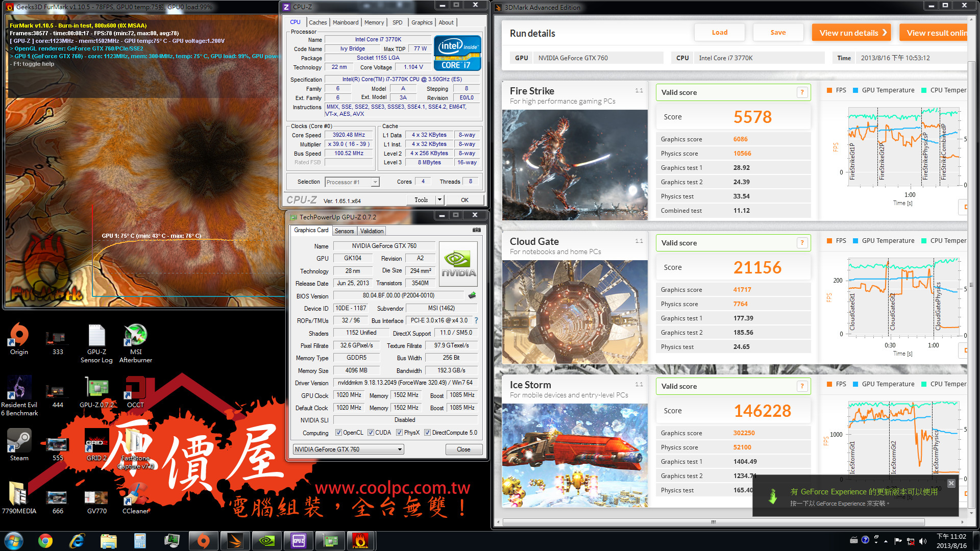Toggle the PhysX checkbox
Viewport: 980px width, 551px height.
click(x=399, y=433)
